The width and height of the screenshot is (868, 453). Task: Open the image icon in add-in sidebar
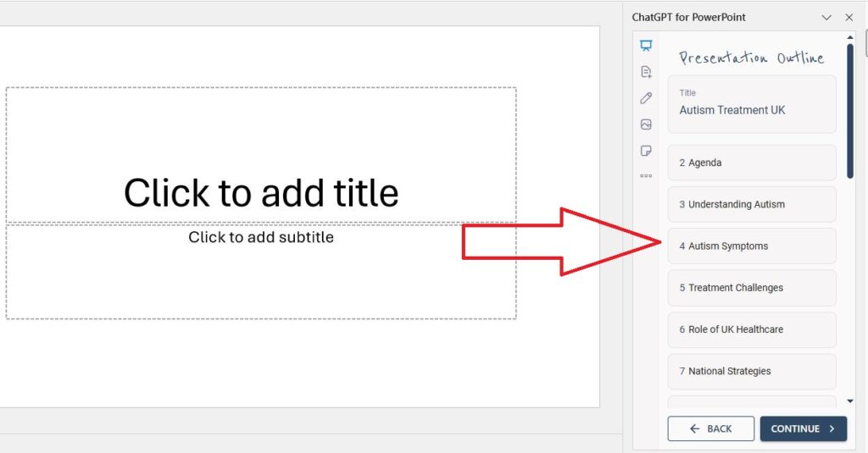click(646, 124)
